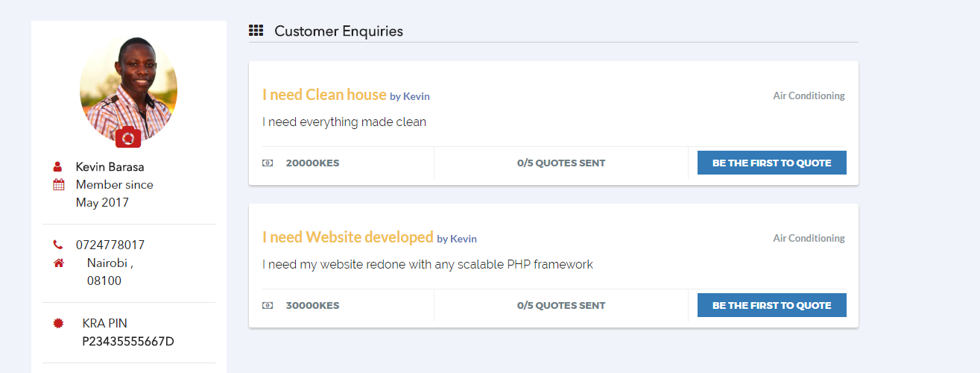This screenshot has height=373, width=980.
Task: Click the money icon next to 20000KES
Action: [x=268, y=163]
